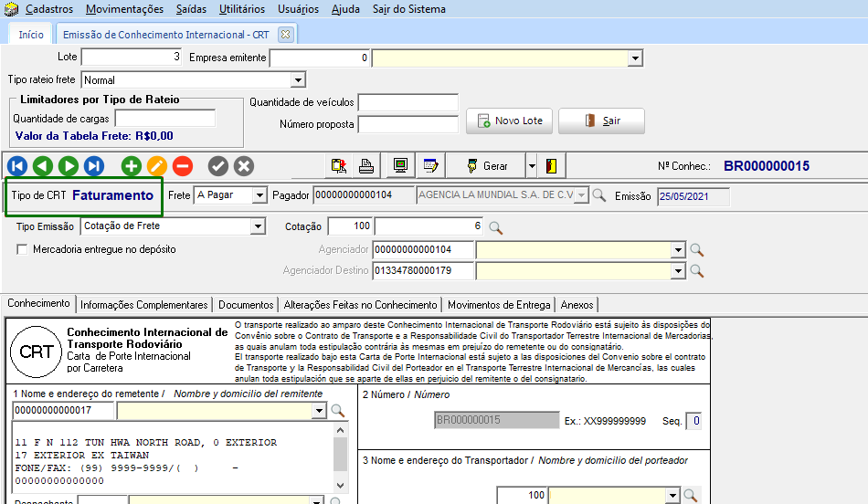Screen dimensions: 868x504
Task: Open Frete A Pagar dropdown
Action: (x=259, y=195)
